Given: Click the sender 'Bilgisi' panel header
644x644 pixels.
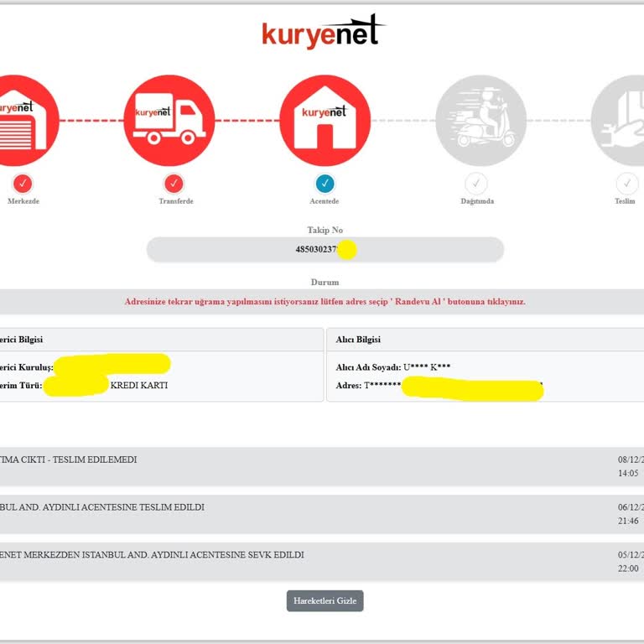Looking at the screenshot, I should 161,340.
